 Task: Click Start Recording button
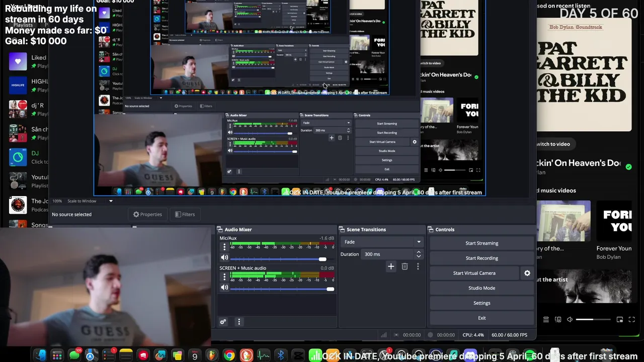481,258
